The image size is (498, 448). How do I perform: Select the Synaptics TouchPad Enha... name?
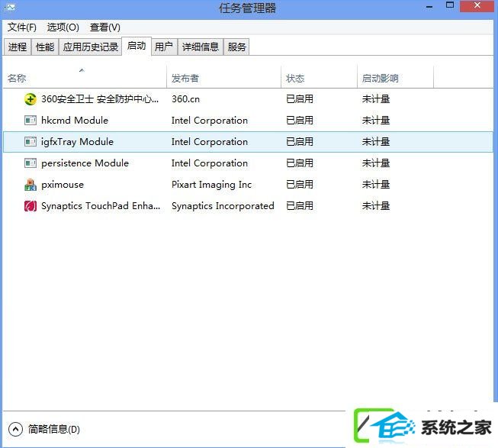[101, 206]
